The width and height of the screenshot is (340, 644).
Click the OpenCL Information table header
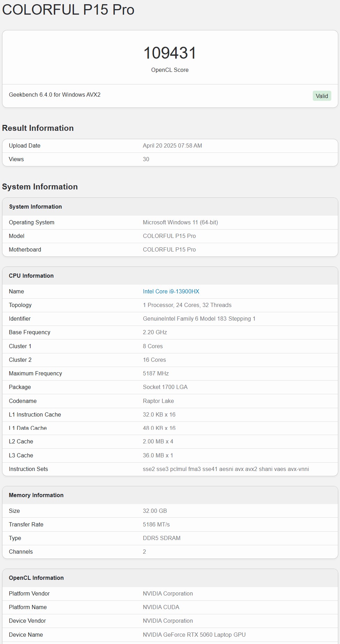pyautogui.click(x=36, y=578)
